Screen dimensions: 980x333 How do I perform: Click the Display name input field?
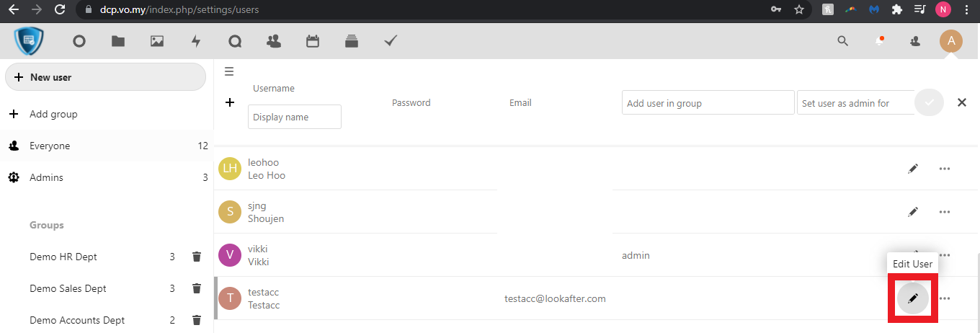(294, 117)
